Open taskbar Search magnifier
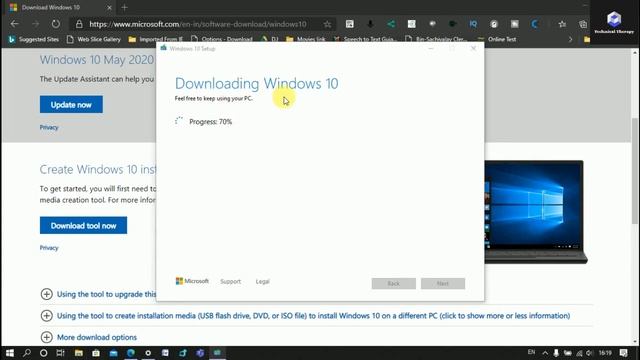Screen dimensions: 640x360 [27, 353]
